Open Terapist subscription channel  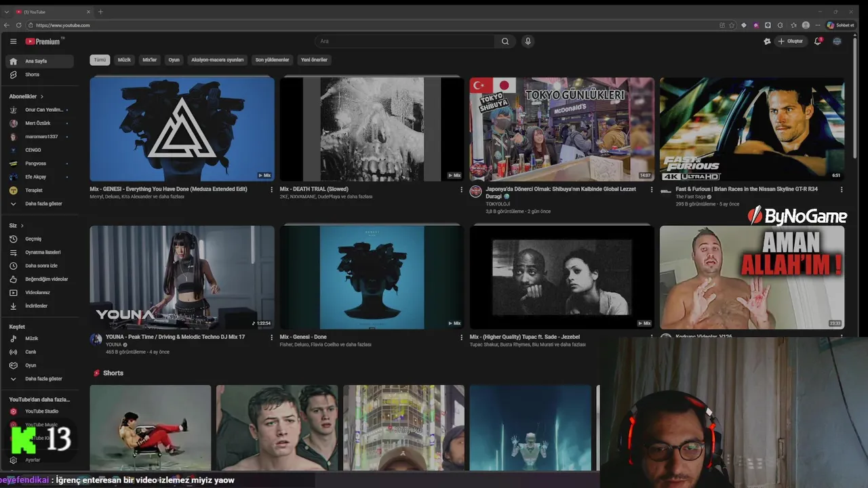[x=41, y=190]
